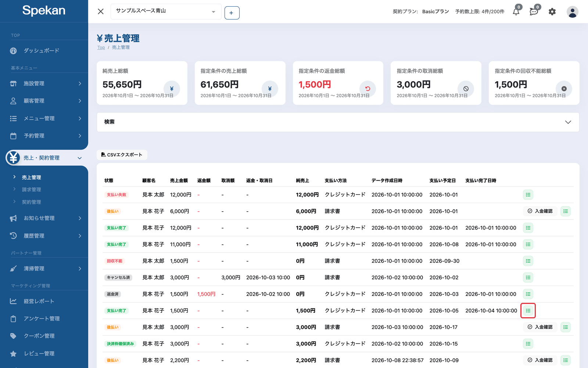Open settings gear icon in header
Image resolution: width=588 pixels, height=368 pixels.
pos(552,12)
